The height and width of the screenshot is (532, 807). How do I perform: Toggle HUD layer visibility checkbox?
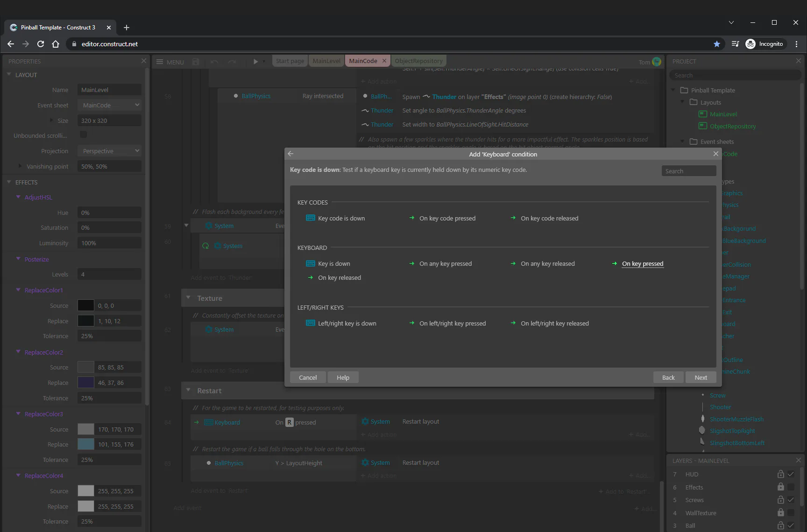791,474
